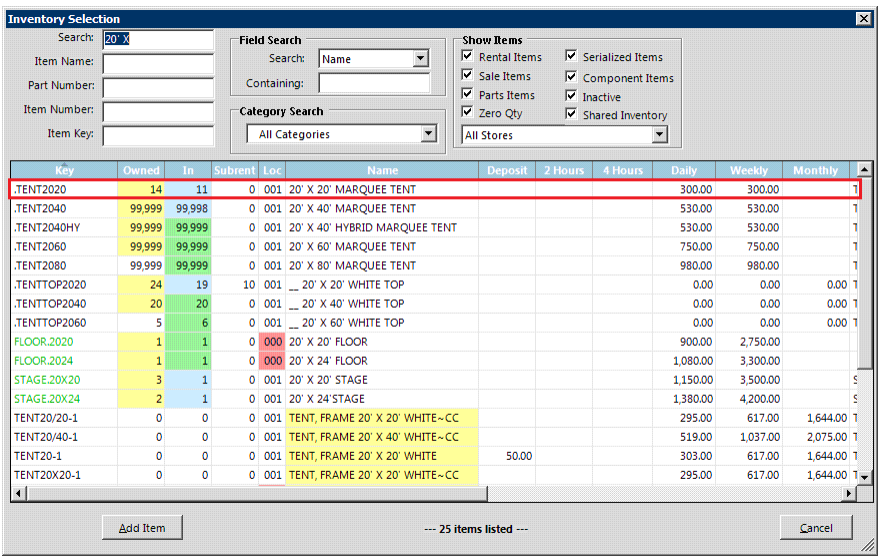Image resolution: width=881 pixels, height=559 pixels.
Task: Toggle the Rental Items checkbox
Action: (468, 57)
